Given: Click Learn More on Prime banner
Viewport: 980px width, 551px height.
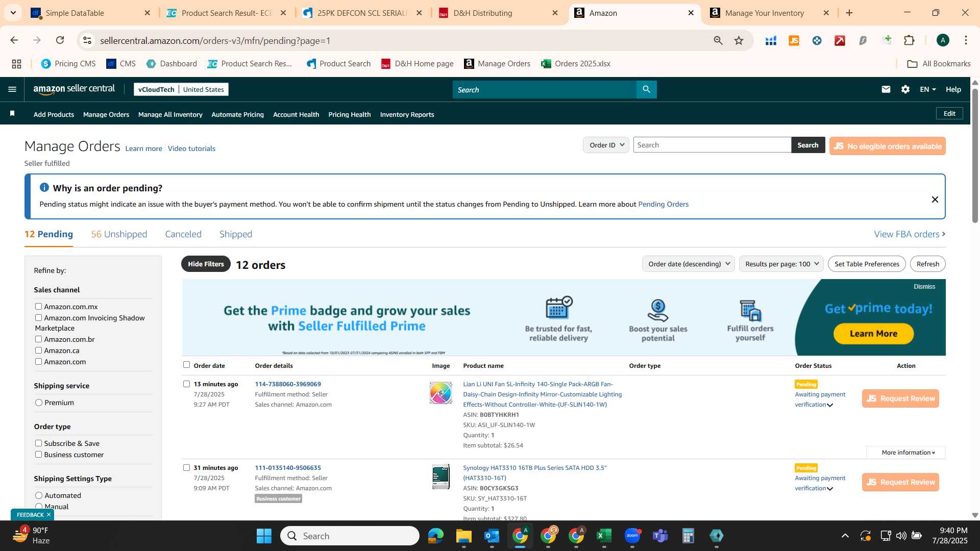Looking at the screenshot, I should coord(873,334).
